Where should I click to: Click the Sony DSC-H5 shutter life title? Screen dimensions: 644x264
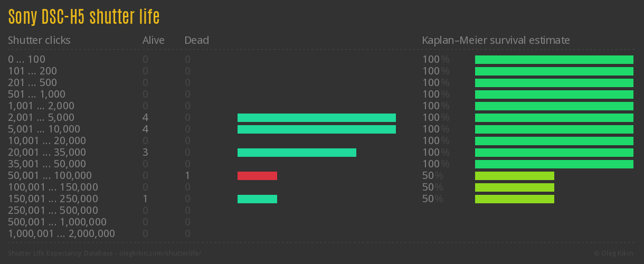coord(83,17)
